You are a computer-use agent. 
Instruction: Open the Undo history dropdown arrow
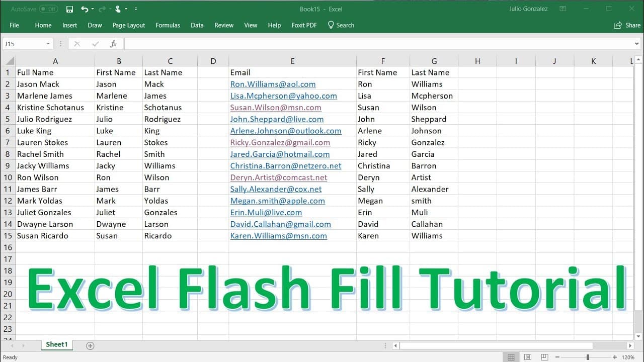[93, 9]
